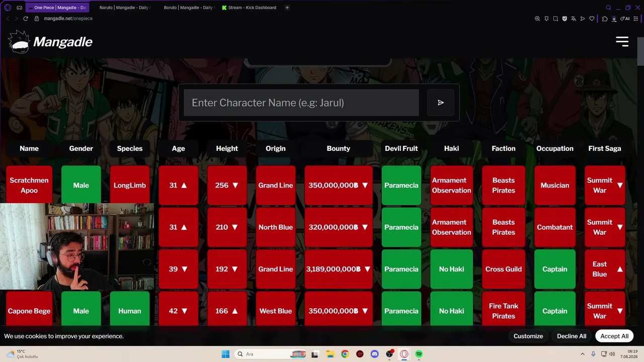The image size is (644, 362).
Task: Take a snapshot with the capture icon
Action: coord(555,19)
